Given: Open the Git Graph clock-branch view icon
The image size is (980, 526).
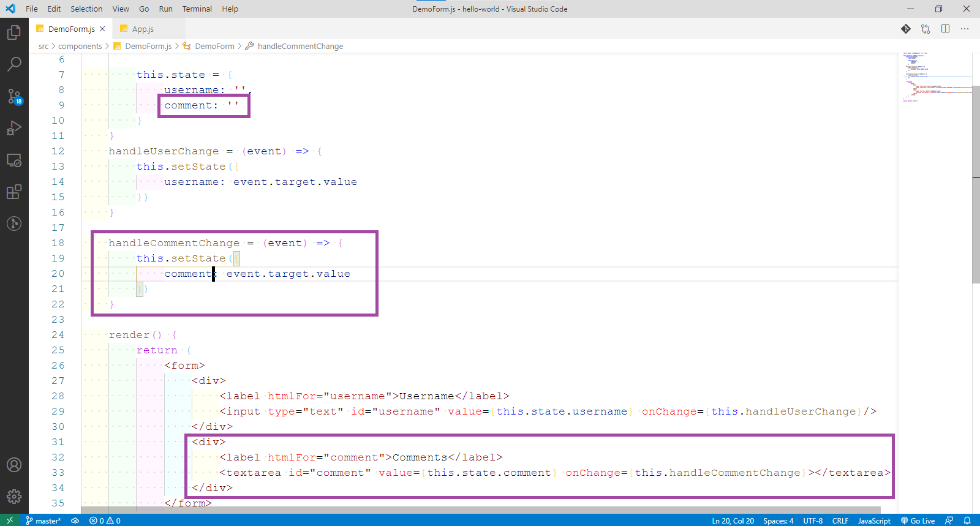Looking at the screenshot, I should 14,224.
